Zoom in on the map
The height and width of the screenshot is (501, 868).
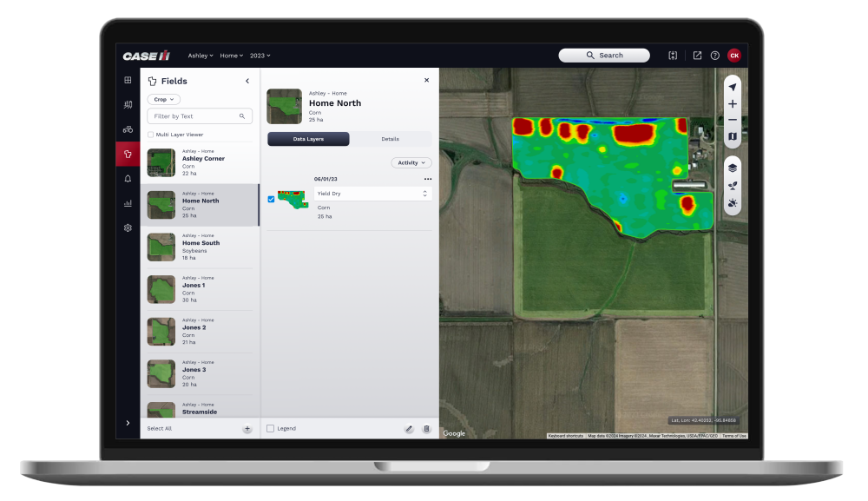[x=733, y=103]
